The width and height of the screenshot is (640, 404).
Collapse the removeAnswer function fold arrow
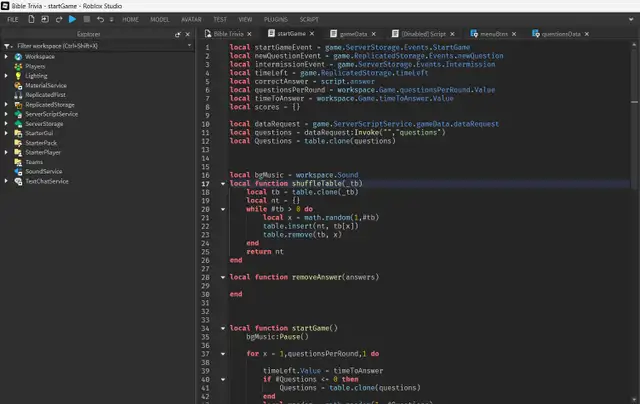pos(223,277)
